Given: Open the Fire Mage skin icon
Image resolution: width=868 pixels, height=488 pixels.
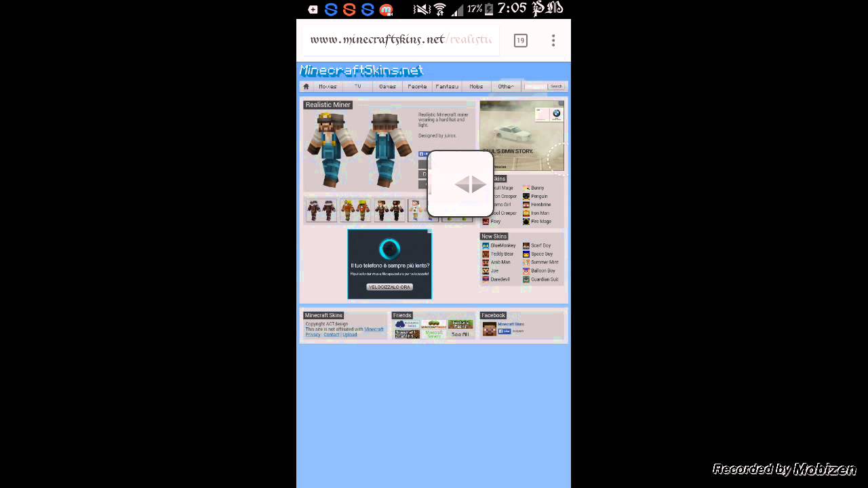Looking at the screenshot, I should (526, 222).
